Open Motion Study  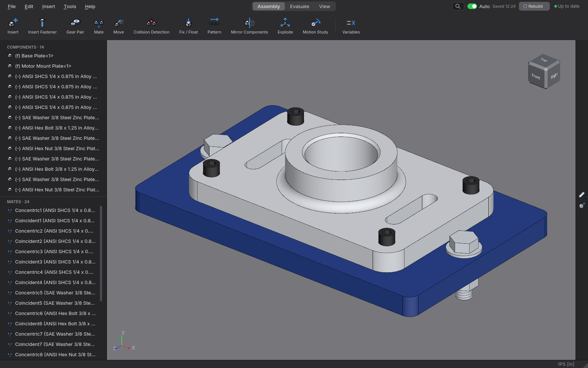tap(315, 26)
